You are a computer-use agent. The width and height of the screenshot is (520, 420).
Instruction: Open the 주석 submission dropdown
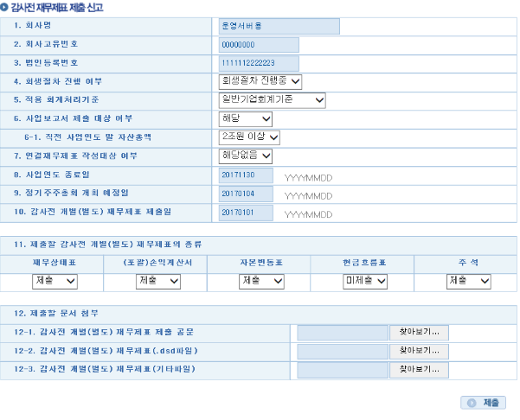[x=468, y=281]
